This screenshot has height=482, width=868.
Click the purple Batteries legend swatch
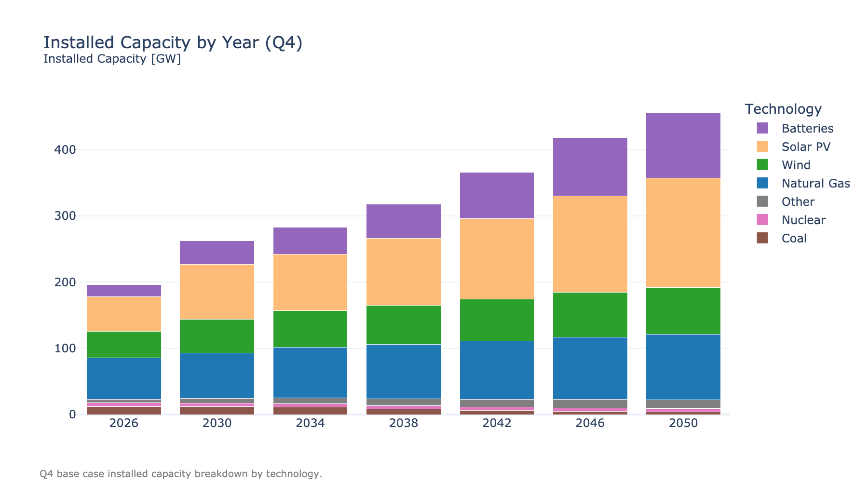click(762, 128)
